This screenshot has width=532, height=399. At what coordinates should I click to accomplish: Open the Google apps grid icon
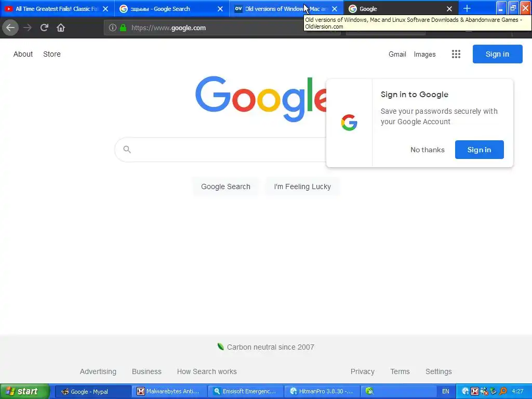tap(456, 54)
